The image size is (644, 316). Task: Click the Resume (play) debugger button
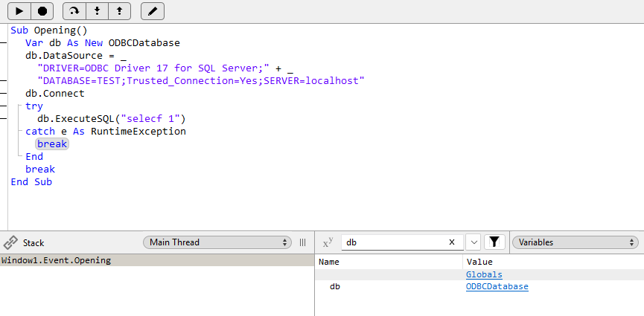point(19,11)
